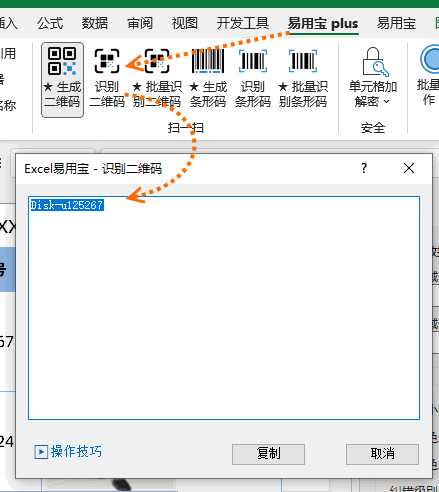
Task: Switch to the 易用宝 plus tab
Action: [323, 24]
